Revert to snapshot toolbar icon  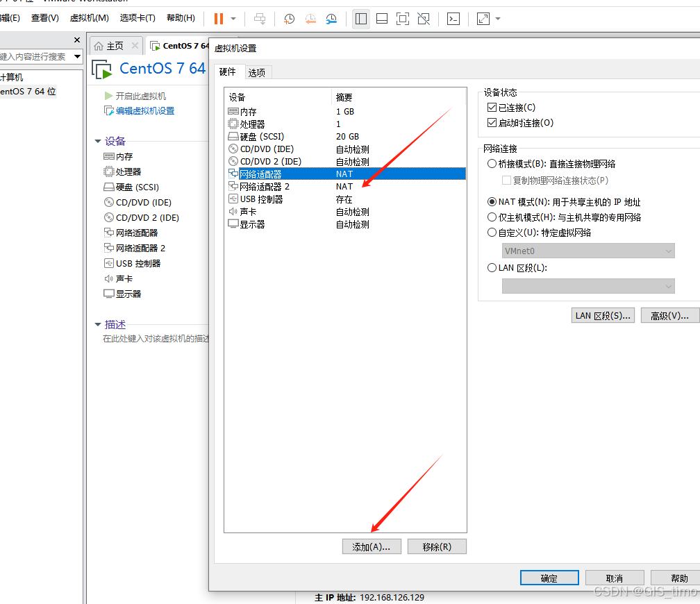click(x=310, y=19)
